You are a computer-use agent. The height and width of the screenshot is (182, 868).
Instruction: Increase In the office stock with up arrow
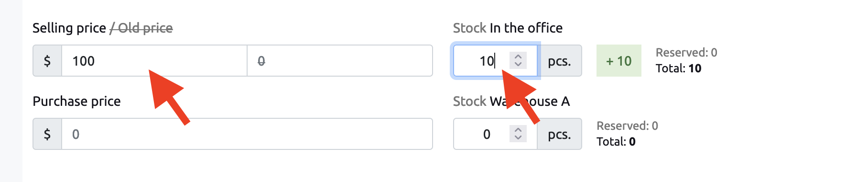[518, 57]
